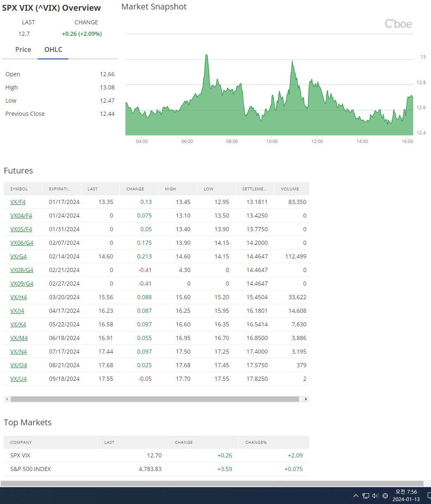Open the VX/G4 futures link

[x=19, y=256]
